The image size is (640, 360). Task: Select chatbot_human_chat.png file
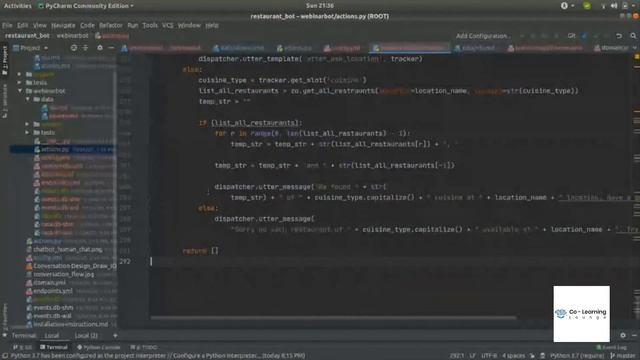(x=69, y=249)
